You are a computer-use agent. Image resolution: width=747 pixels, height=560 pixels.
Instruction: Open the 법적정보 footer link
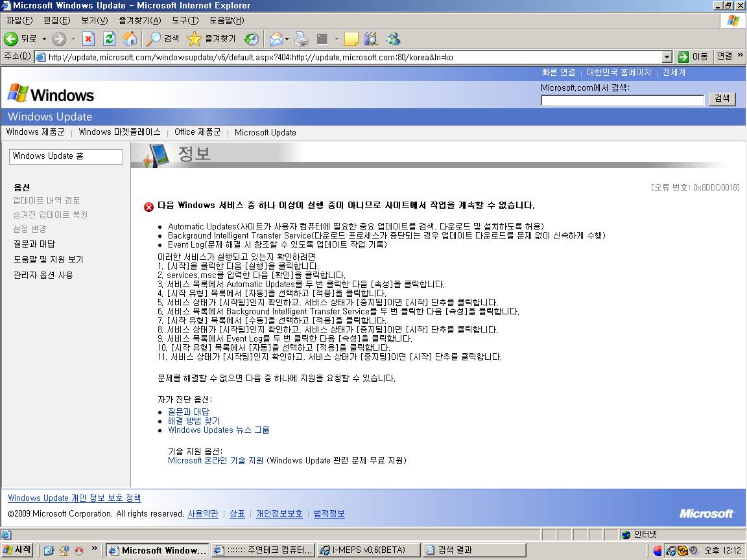click(329, 514)
